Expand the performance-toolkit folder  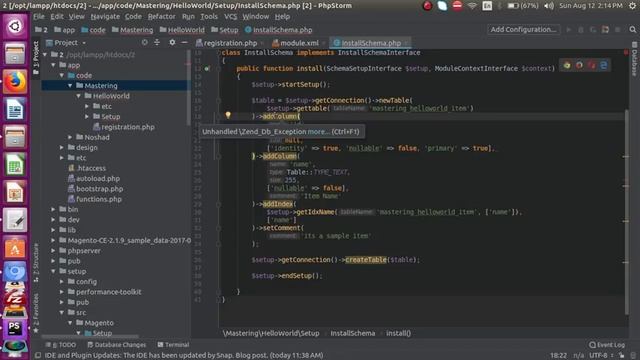[x=62, y=292]
